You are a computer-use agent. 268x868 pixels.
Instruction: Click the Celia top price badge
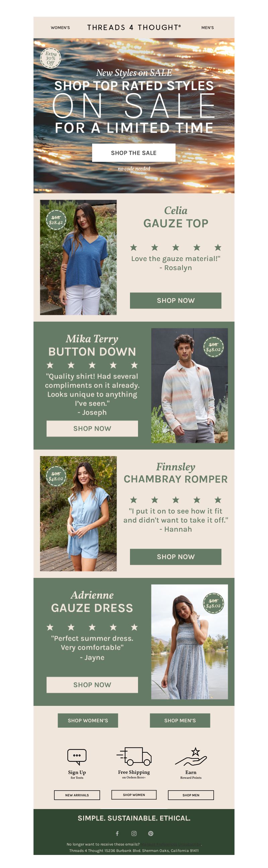coord(56,220)
